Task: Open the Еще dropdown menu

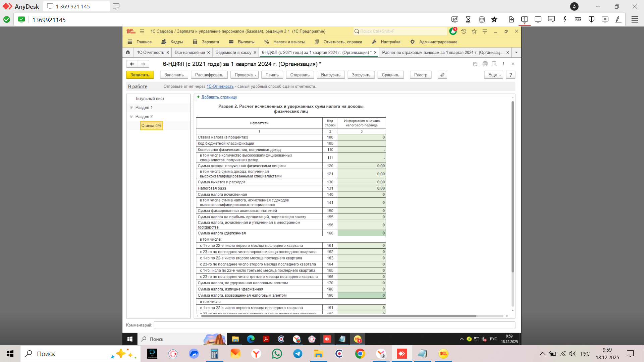Action: 493,75
